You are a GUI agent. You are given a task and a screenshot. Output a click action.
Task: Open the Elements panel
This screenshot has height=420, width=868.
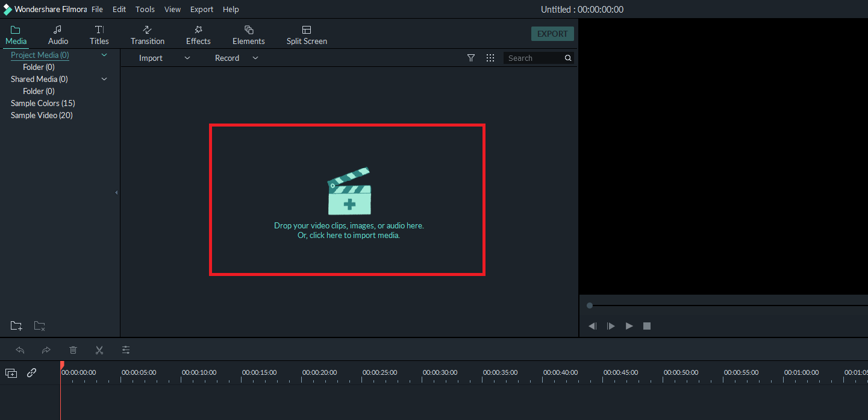248,34
